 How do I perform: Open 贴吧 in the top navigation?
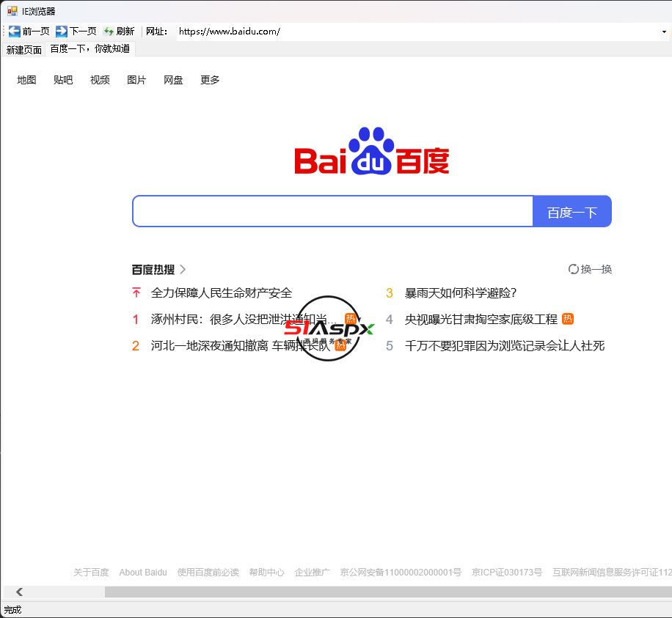tap(63, 80)
